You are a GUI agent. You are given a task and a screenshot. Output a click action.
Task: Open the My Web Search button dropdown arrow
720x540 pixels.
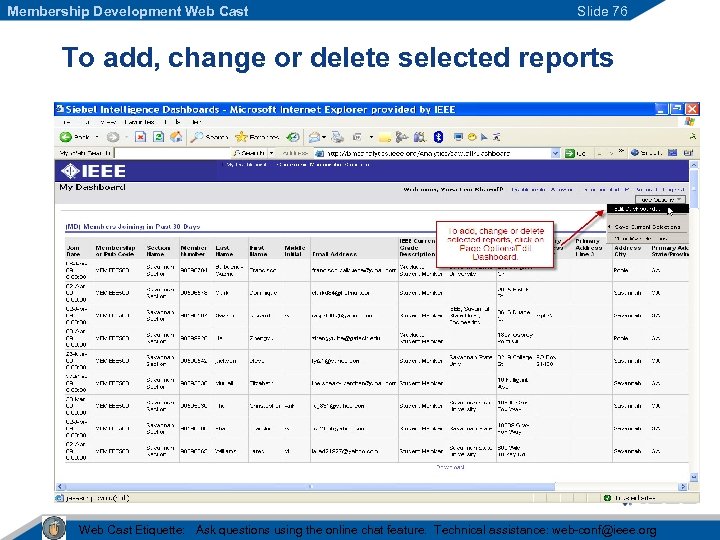tap(271, 153)
